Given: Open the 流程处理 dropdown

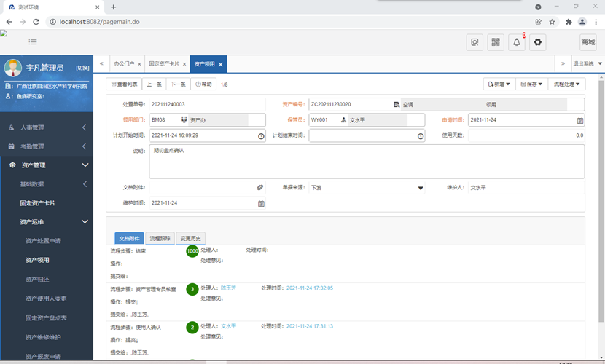Looking at the screenshot, I should point(566,84).
